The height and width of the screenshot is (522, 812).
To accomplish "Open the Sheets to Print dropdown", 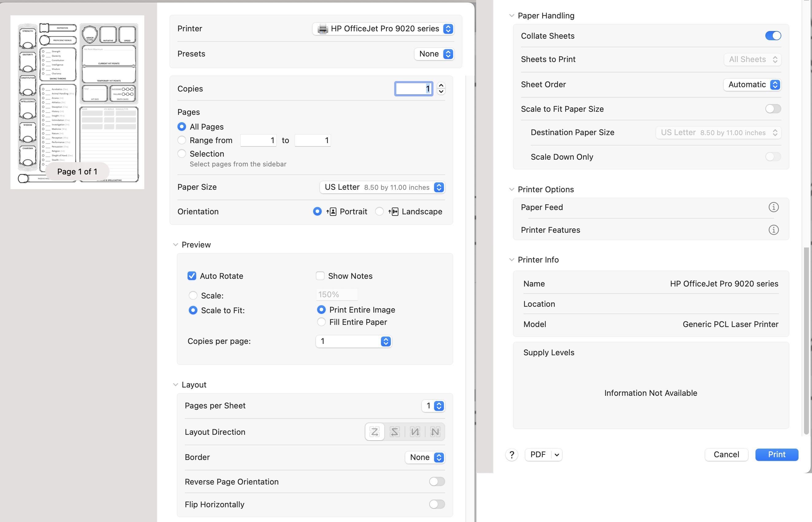I will pos(752,60).
